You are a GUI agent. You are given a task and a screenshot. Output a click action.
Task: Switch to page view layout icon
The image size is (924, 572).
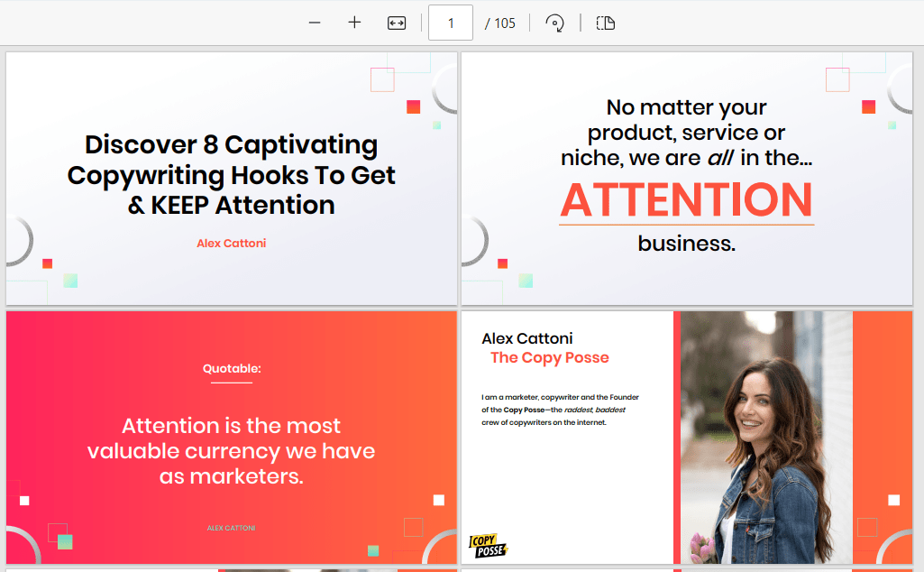click(x=605, y=23)
